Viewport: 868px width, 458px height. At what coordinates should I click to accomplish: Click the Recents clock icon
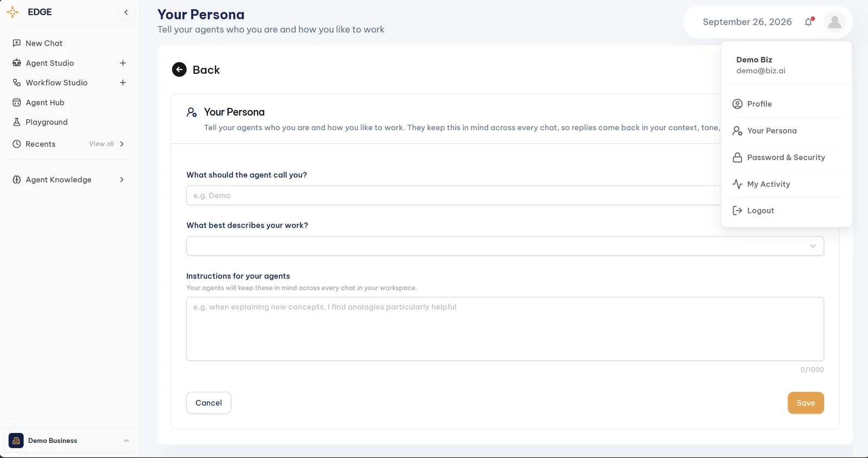(17, 144)
